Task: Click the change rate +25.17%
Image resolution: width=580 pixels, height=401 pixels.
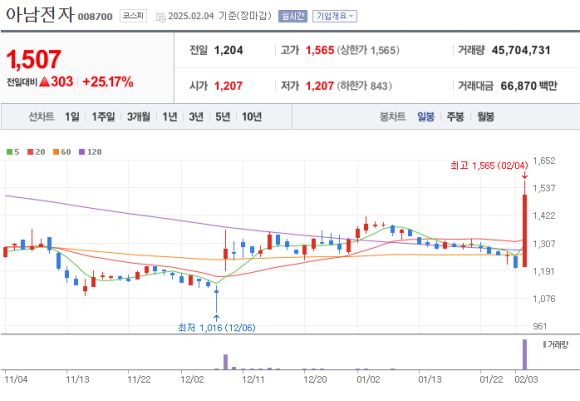Action: pyautogui.click(x=108, y=82)
